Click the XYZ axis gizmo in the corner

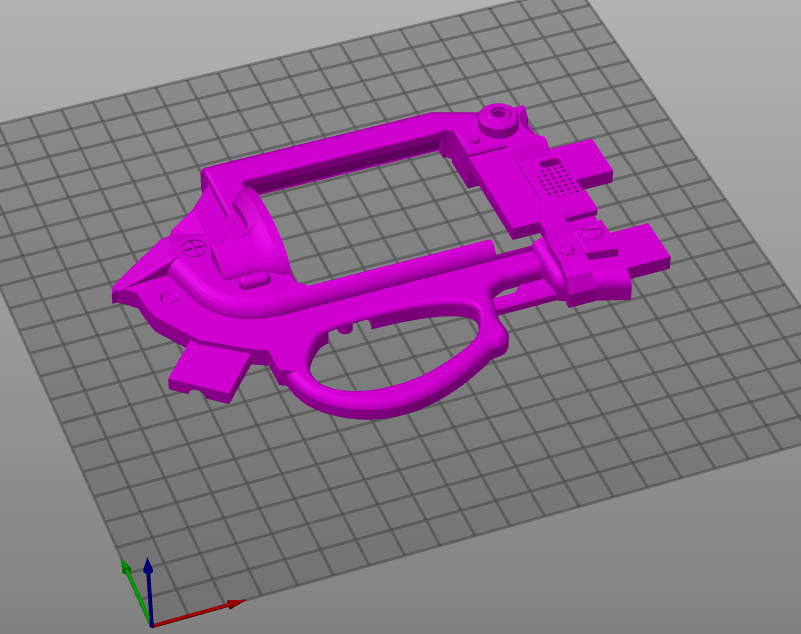click(181, 593)
